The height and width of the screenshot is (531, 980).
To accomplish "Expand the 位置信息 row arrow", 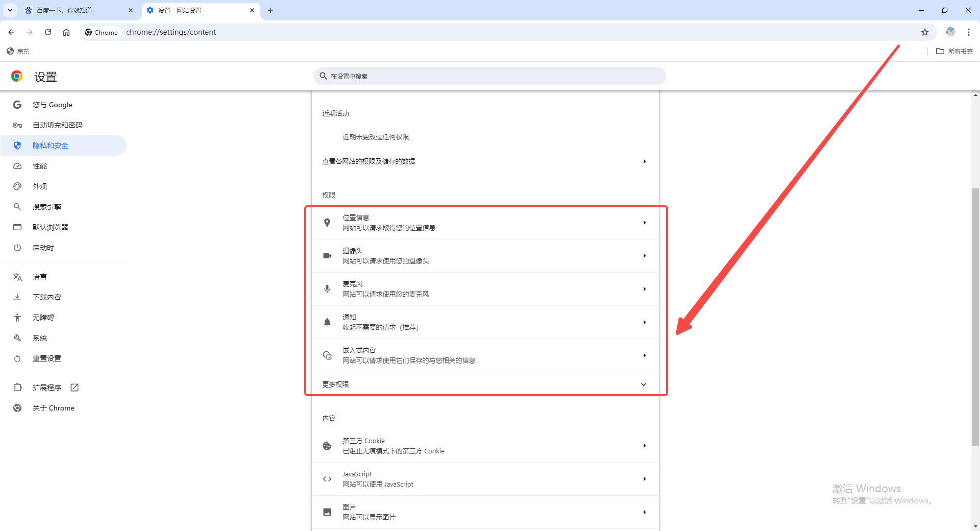I will coord(645,223).
